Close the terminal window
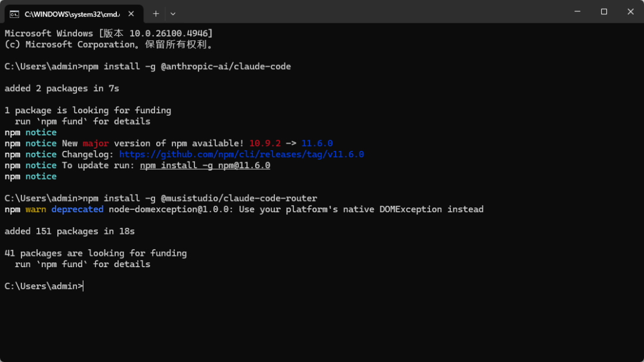Image resolution: width=644 pixels, height=362 pixels. pyautogui.click(x=630, y=12)
